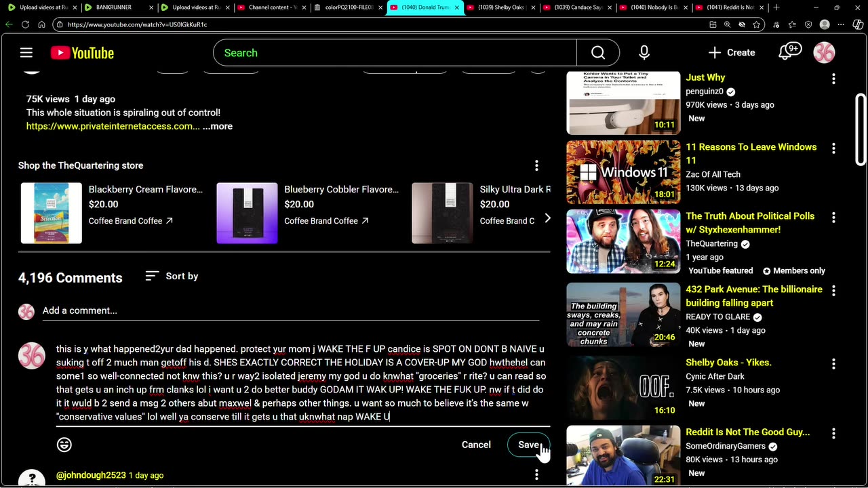868x488 pixels.
Task: Switch to '(1039) Candace Says' tab
Action: pyautogui.click(x=577, y=7)
